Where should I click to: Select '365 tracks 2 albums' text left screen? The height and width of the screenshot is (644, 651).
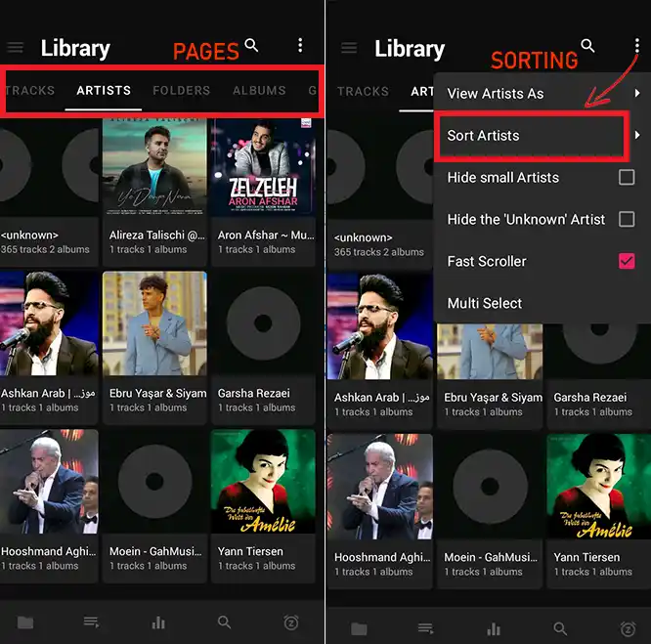point(45,249)
